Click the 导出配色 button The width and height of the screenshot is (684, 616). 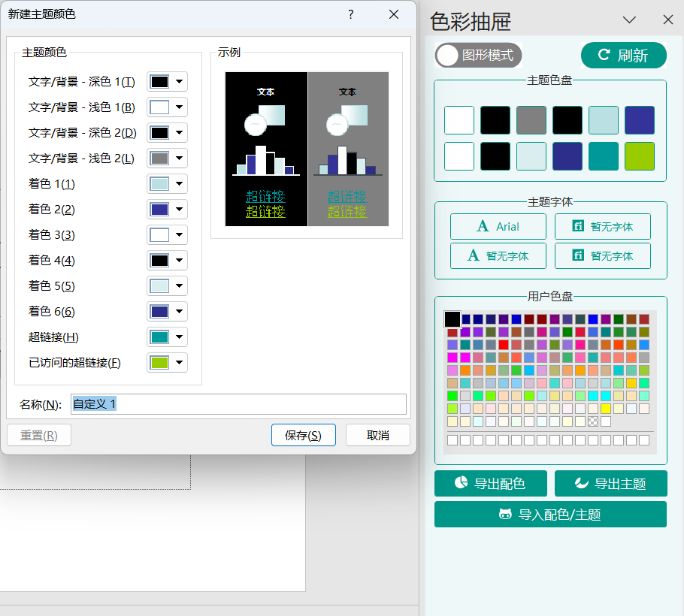coord(491,483)
